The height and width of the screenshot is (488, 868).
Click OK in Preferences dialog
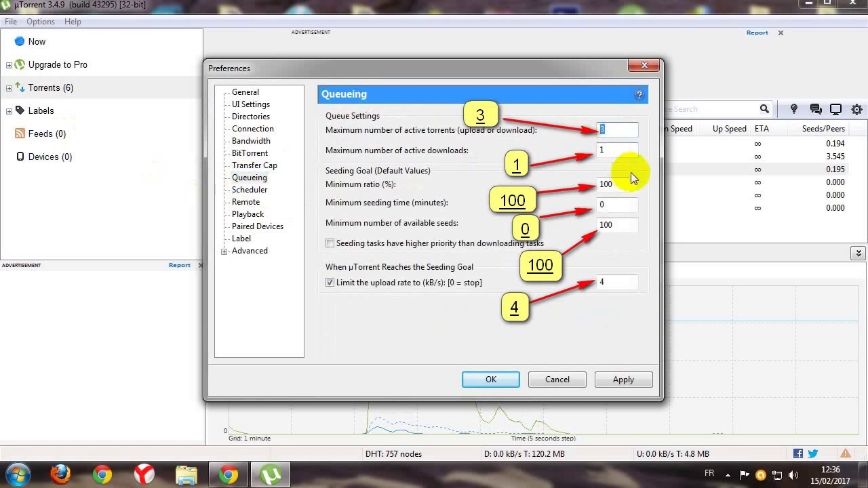(x=491, y=380)
